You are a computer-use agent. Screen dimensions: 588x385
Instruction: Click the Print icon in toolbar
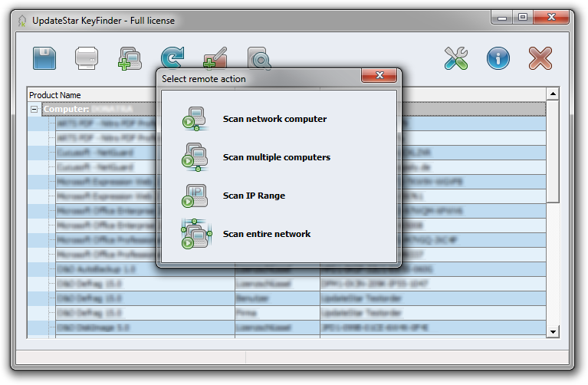(87, 58)
